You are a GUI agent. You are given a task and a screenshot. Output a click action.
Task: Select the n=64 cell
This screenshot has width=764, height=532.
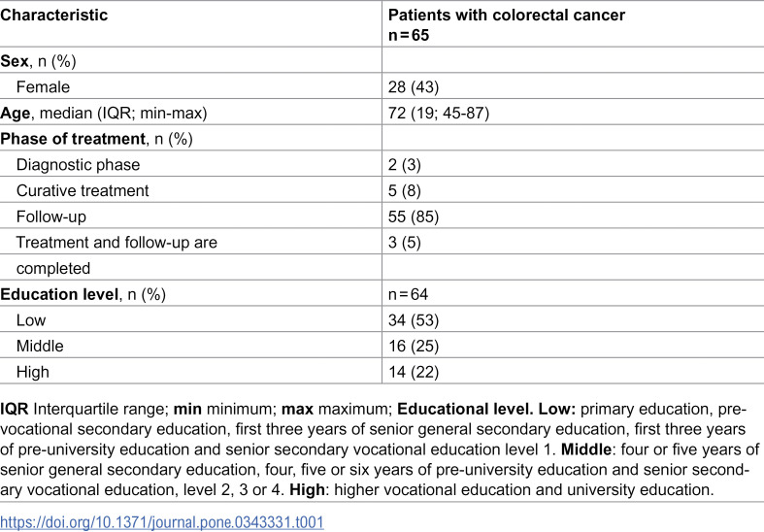click(408, 294)
